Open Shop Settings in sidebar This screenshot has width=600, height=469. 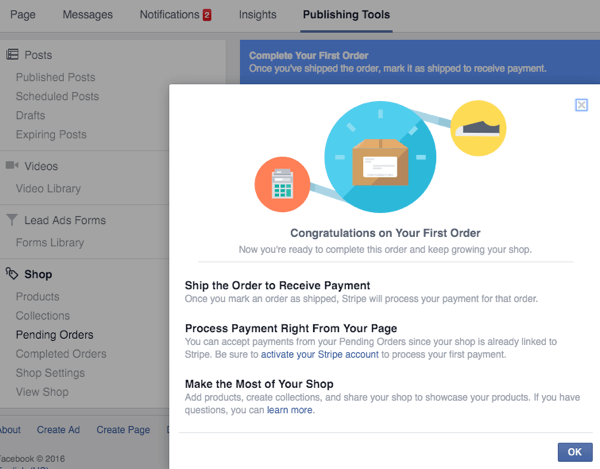click(x=50, y=373)
